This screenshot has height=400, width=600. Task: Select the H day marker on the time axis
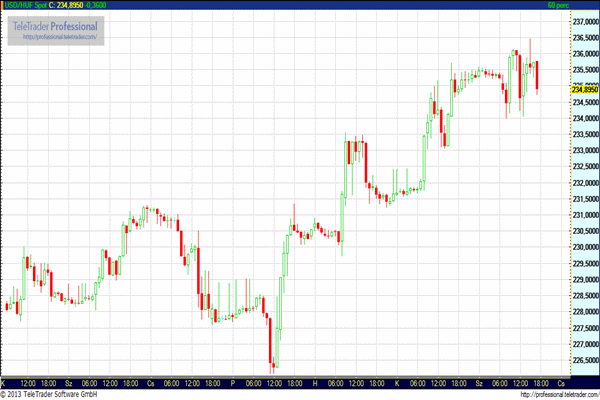[314, 383]
